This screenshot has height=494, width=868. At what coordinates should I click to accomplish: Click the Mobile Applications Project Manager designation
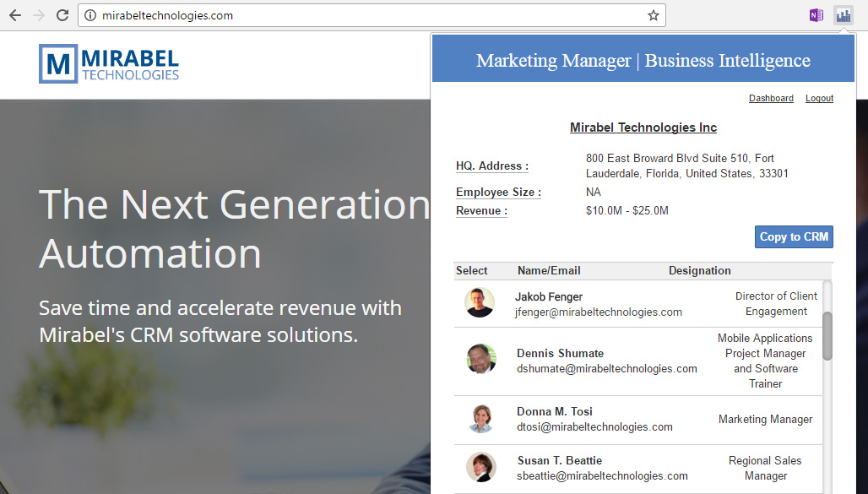pos(766,361)
